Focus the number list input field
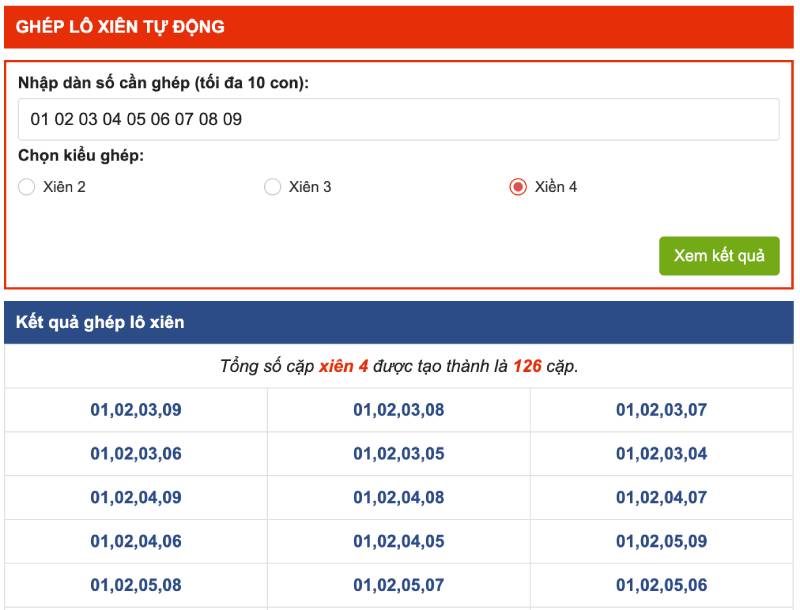This screenshot has height=610, width=800. coord(398,119)
